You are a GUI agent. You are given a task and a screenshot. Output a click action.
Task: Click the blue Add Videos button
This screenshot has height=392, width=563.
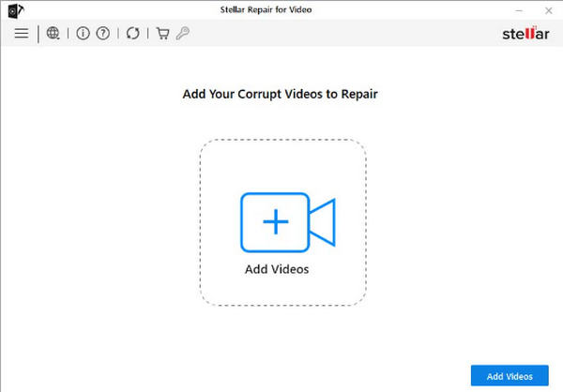pyautogui.click(x=510, y=376)
